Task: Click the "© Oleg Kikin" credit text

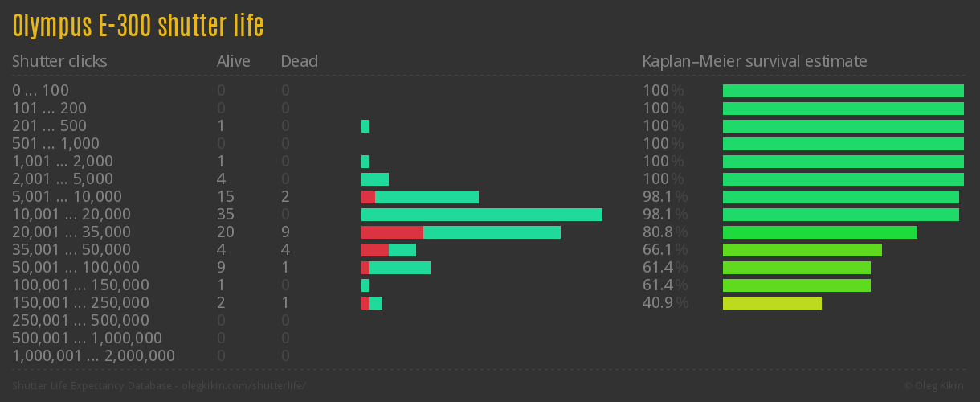Action: [936, 386]
